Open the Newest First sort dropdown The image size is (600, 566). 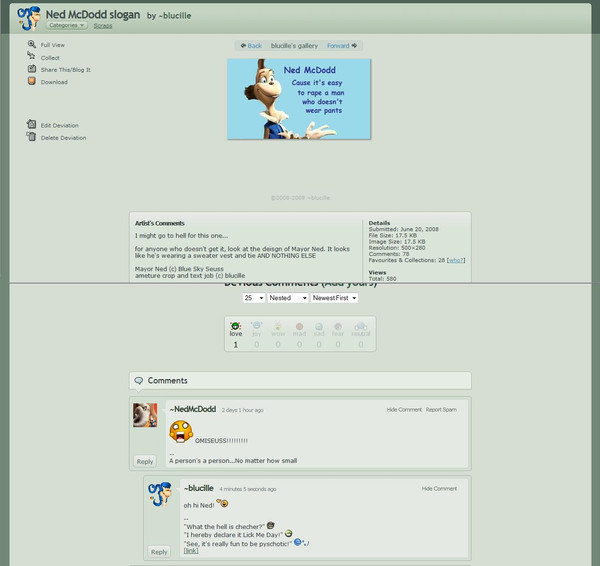tap(334, 298)
